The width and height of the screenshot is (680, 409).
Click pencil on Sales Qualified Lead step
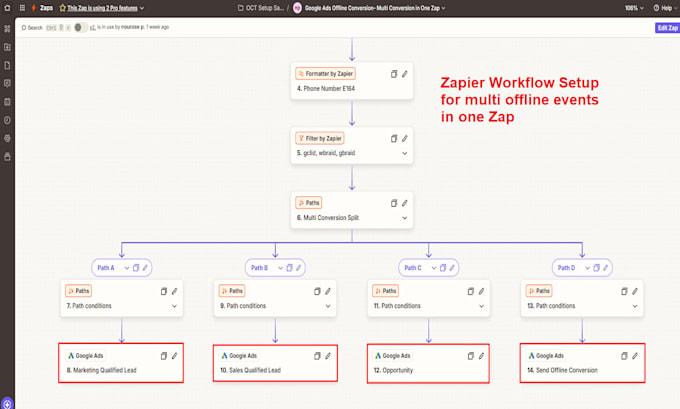[x=328, y=356]
